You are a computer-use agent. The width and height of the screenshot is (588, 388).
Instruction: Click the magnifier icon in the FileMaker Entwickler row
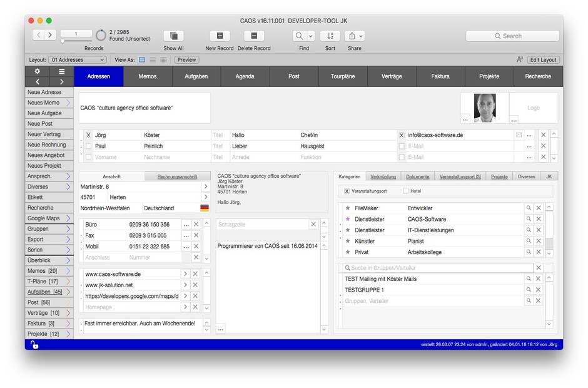coord(529,208)
